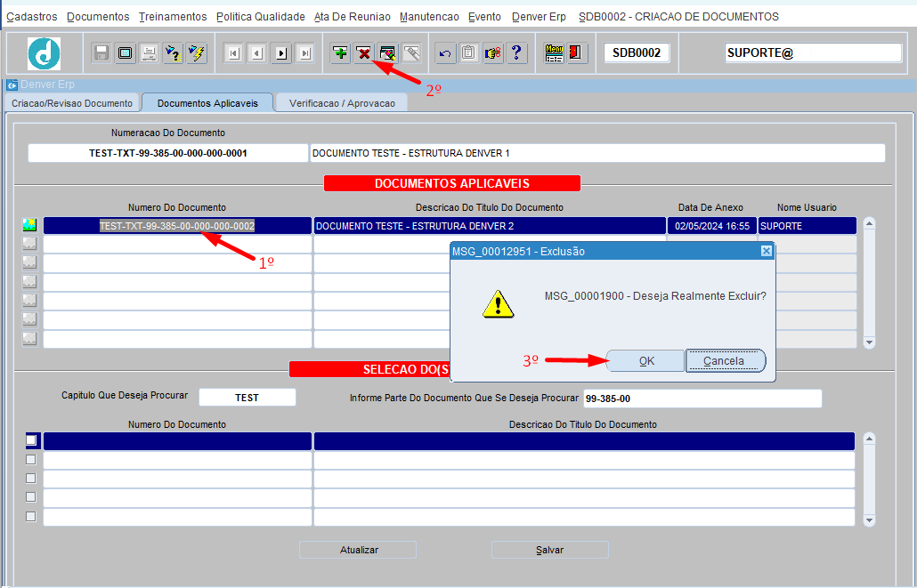The image size is (917, 588).
Task: Select the TEST-TXT-99-385-00-000-000-0002 document cell
Action: 177,226
